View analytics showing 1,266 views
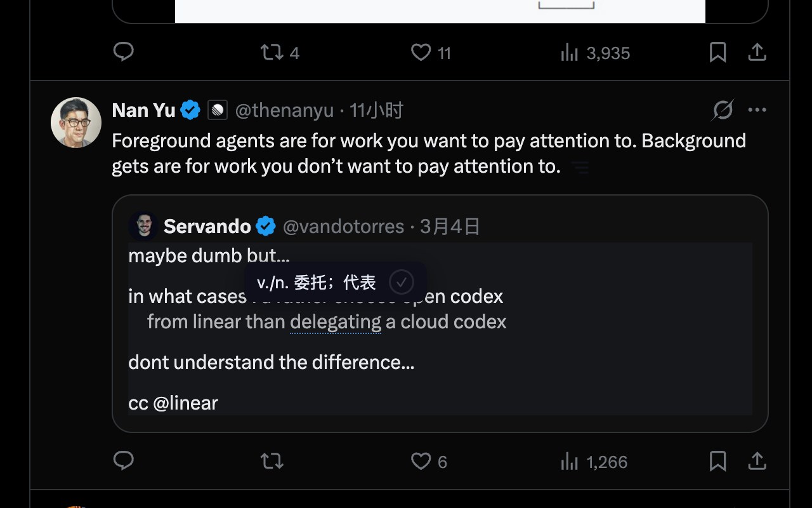This screenshot has height=508, width=812. (594, 462)
